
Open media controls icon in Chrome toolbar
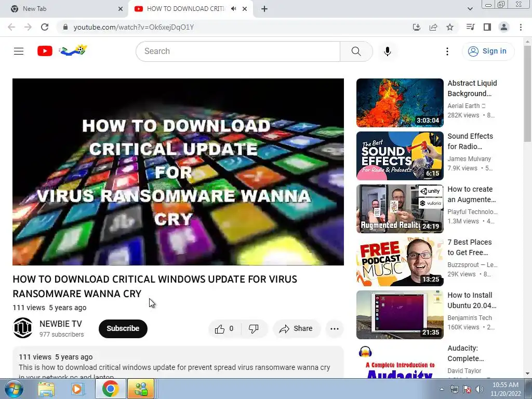[x=470, y=27]
